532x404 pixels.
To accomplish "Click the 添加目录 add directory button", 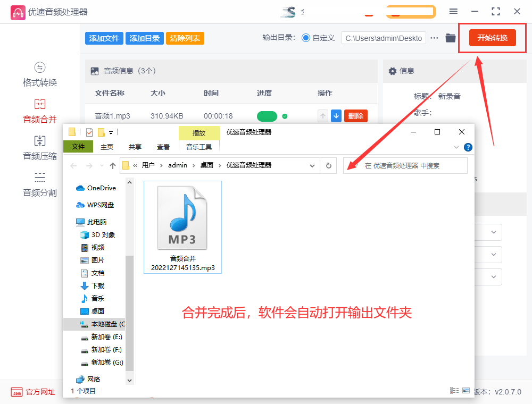I will pos(145,38).
